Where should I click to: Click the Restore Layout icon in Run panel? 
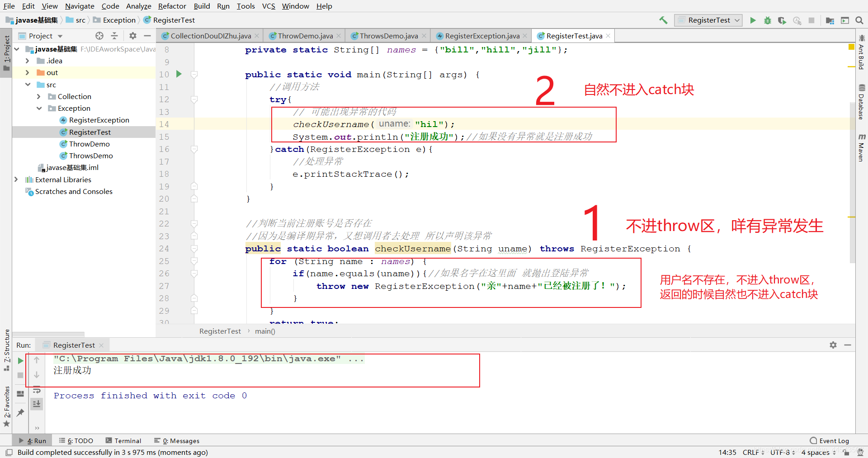coord(20,394)
